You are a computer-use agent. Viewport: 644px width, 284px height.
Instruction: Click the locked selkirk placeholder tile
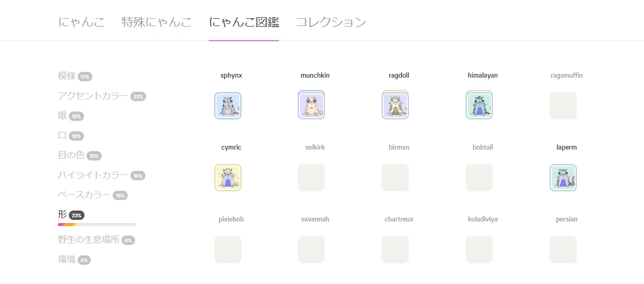click(311, 178)
